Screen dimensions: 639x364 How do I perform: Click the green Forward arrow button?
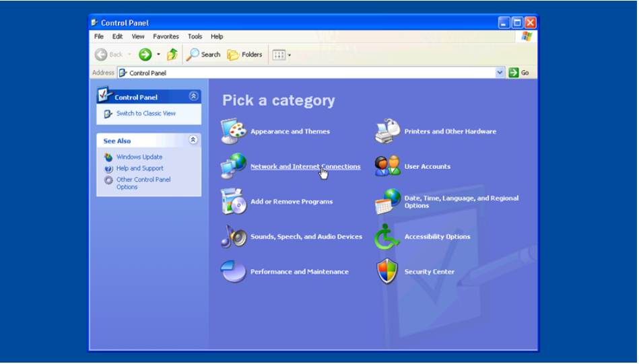145,54
